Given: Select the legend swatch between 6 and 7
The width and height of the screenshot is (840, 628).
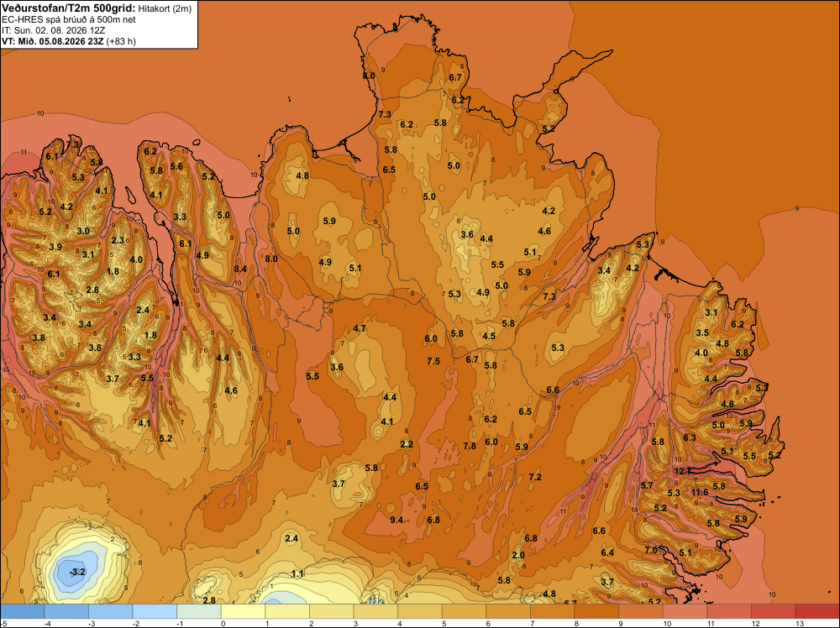Looking at the screenshot, I should click(x=508, y=611).
